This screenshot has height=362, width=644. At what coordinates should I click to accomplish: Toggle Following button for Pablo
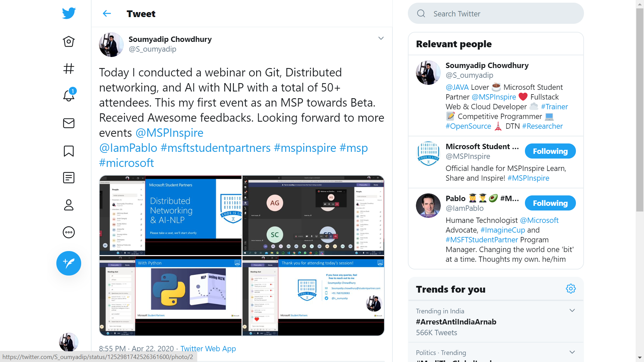point(550,203)
